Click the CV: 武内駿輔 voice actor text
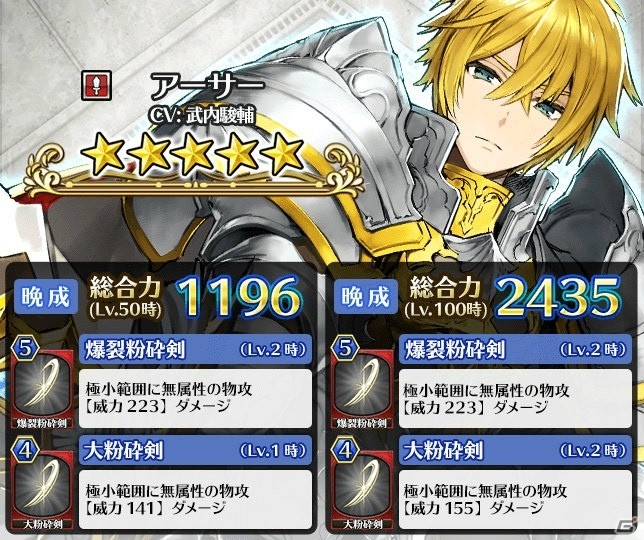The height and width of the screenshot is (540, 644). 202,116
